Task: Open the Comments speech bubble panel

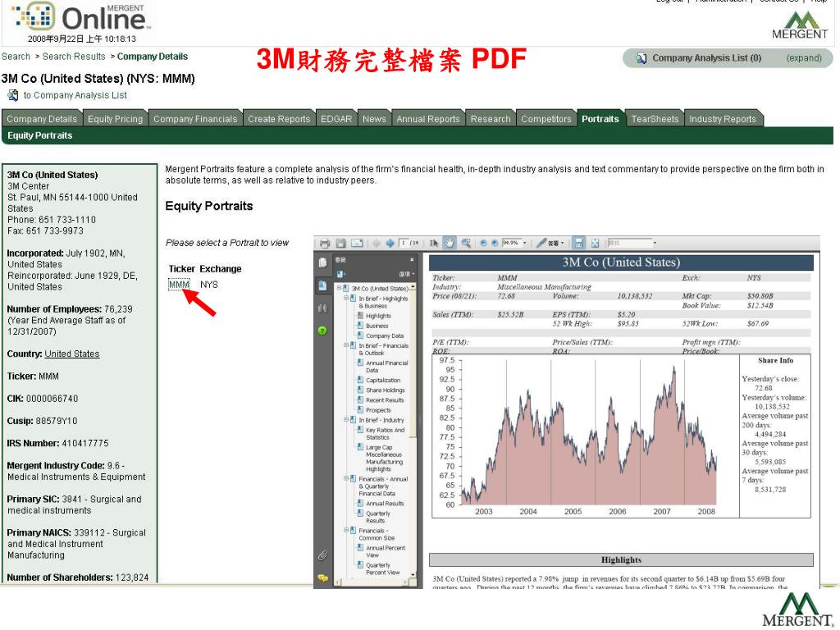Action: pyautogui.click(x=322, y=578)
